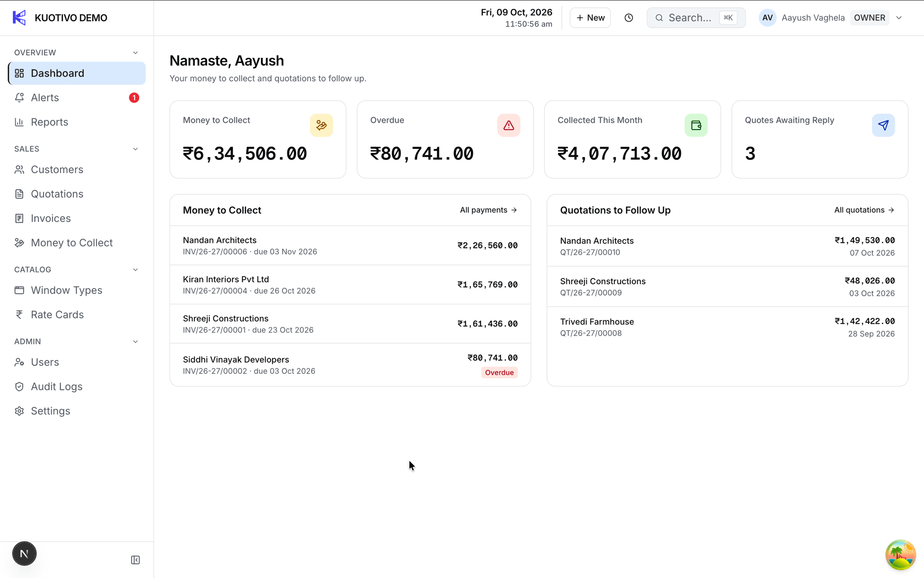The height and width of the screenshot is (578, 924).
Task: Click the Alerts notification badge
Action: pos(134,98)
